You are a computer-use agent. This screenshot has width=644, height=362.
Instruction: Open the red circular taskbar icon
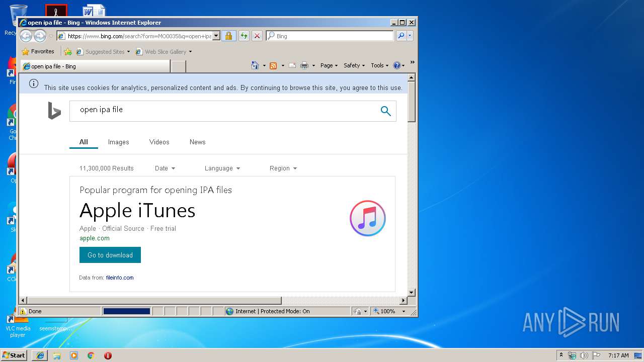108,355
